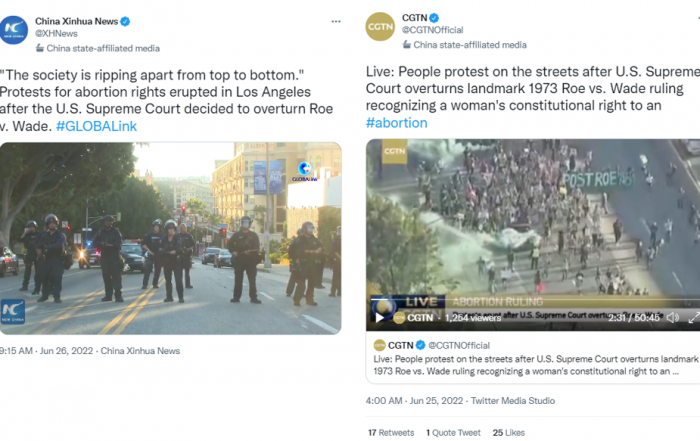Click small CGTN avatar in the video card
Screen dimensions: 700x441
click(x=379, y=345)
